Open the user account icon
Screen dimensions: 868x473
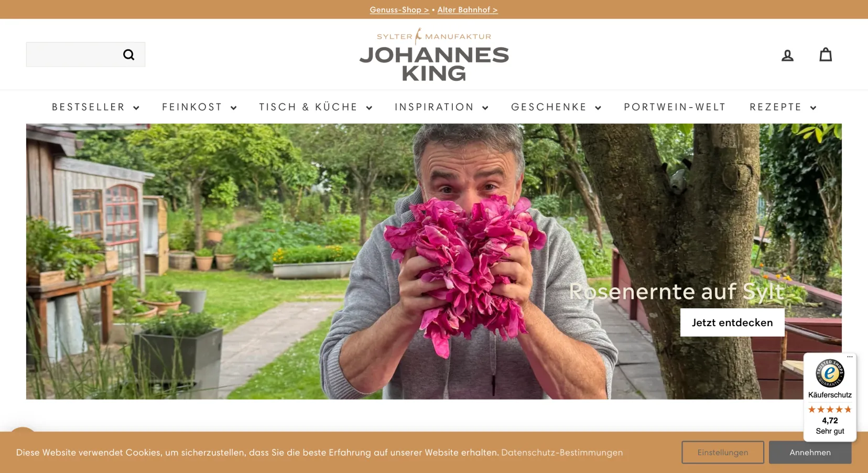(787, 55)
